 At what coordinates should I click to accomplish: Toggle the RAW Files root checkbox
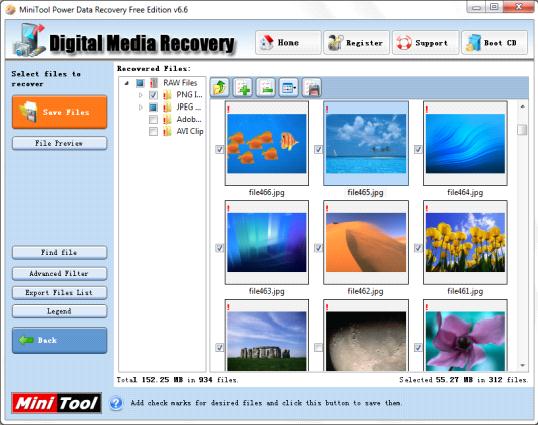tap(140, 83)
